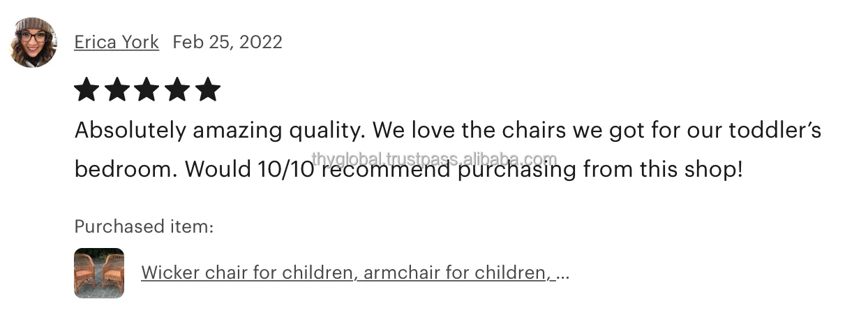
Task: Click the review date Feb 25, 2022
Action: (227, 42)
